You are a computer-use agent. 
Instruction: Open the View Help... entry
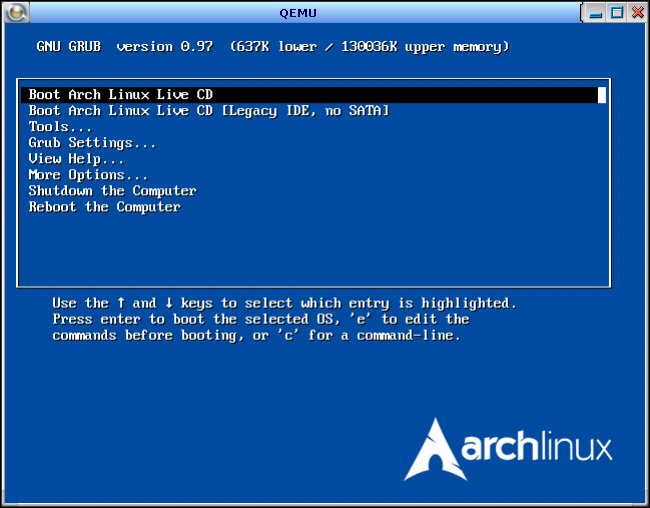(76, 159)
